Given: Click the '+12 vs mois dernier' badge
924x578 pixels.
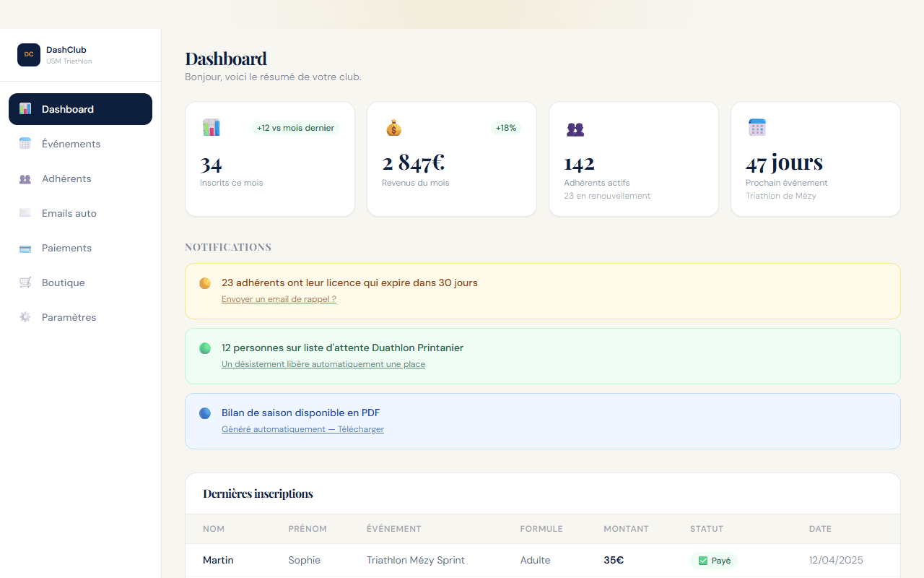Looking at the screenshot, I should tap(295, 128).
